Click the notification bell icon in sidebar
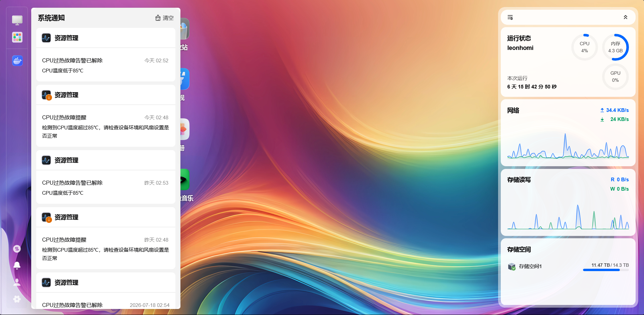644x315 pixels. click(x=17, y=265)
